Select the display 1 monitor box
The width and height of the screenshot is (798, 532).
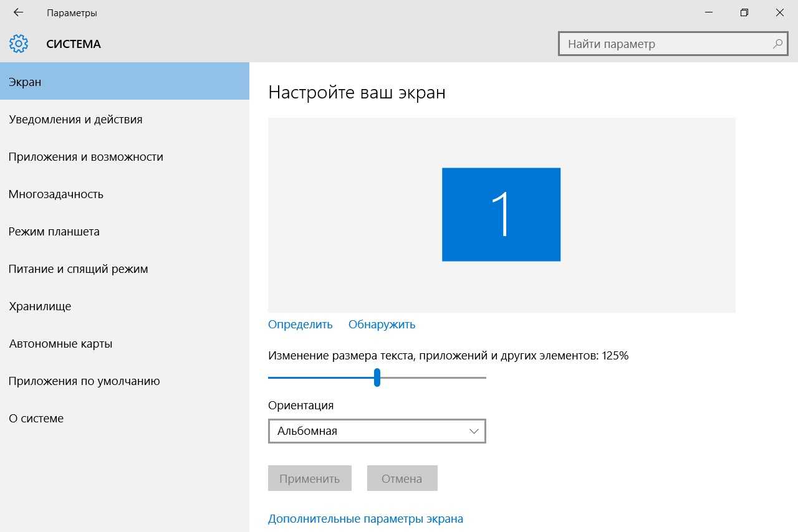pyautogui.click(x=501, y=214)
